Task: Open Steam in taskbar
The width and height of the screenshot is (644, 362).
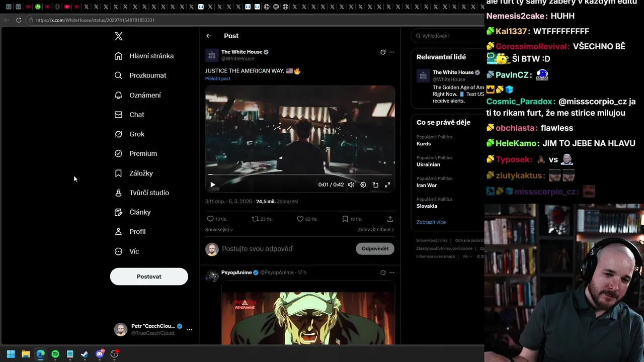Action: (85, 354)
